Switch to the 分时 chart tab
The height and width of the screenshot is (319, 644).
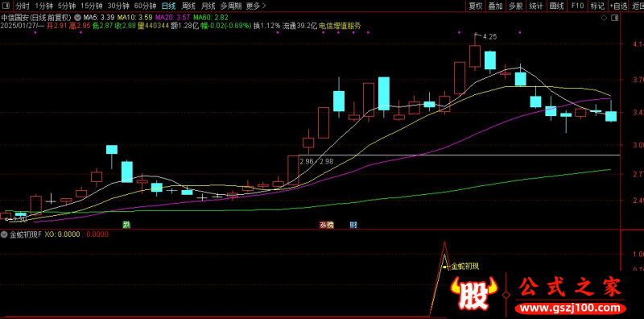tap(23, 6)
